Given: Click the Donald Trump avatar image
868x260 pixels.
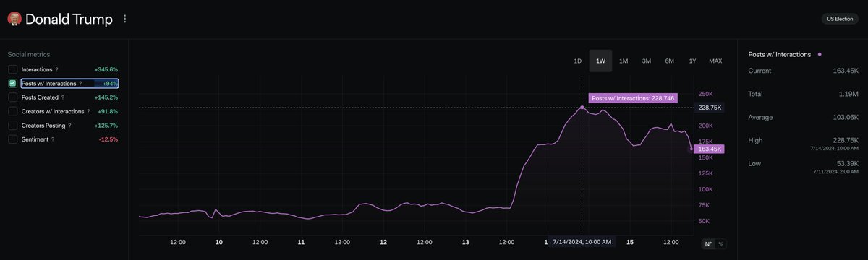Looking at the screenshot, I should point(14,19).
